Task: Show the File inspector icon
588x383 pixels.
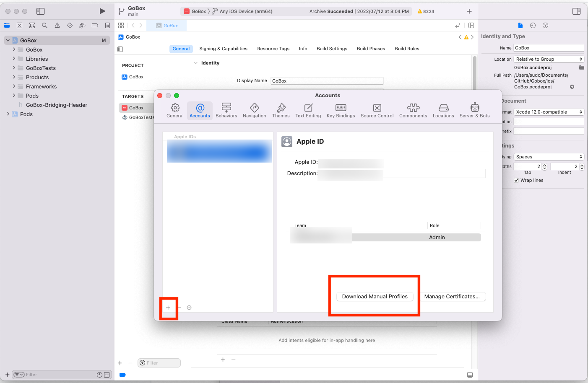Action: click(x=520, y=26)
